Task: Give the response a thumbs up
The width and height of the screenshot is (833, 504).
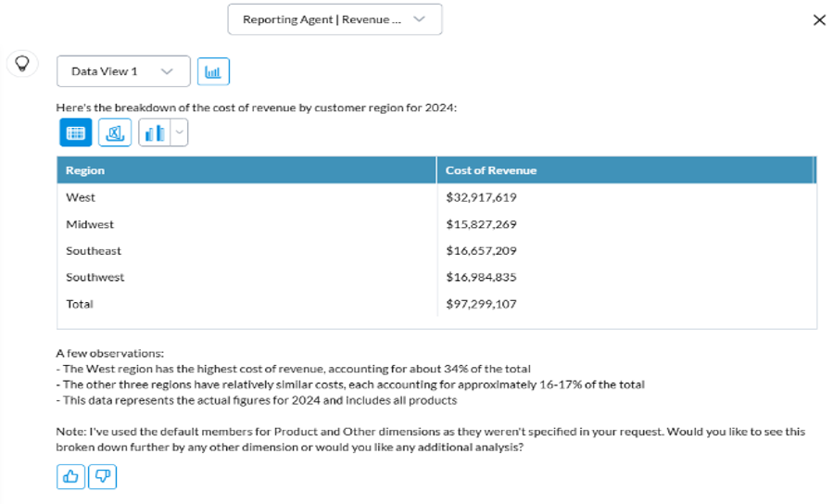Action: pyautogui.click(x=70, y=476)
